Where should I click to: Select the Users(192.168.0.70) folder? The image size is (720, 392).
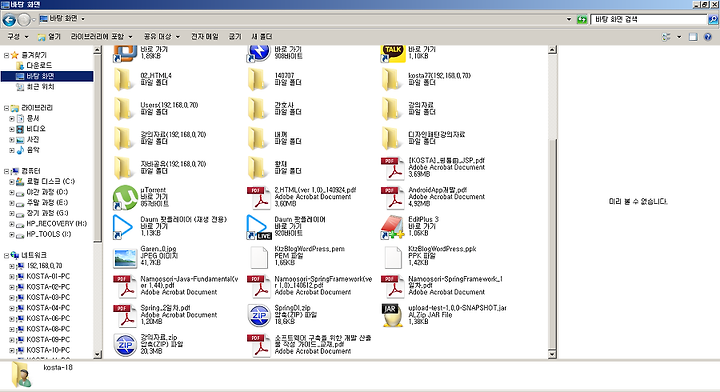pyautogui.click(x=156, y=109)
